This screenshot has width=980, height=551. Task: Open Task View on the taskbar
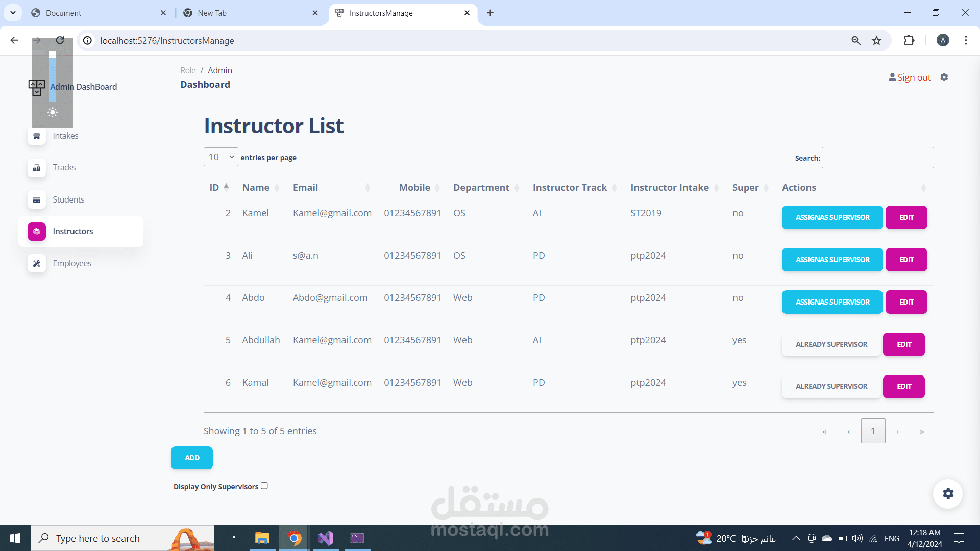click(x=230, y=538)
